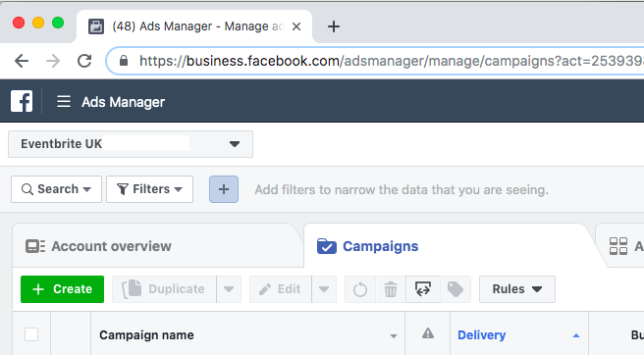Click the blue plus add-filter button
This screenshot has height=355, width=644.
point(224,189)
